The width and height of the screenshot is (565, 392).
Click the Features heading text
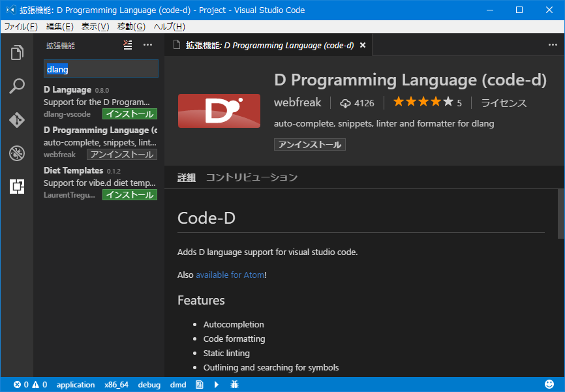(x=201, y=300)
